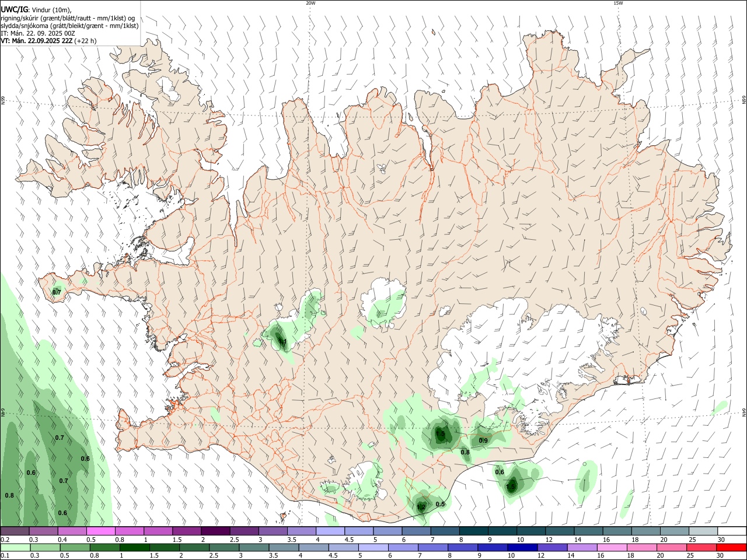
Task: Select the blue 8 swatch, lower scale
Action: 463,547
